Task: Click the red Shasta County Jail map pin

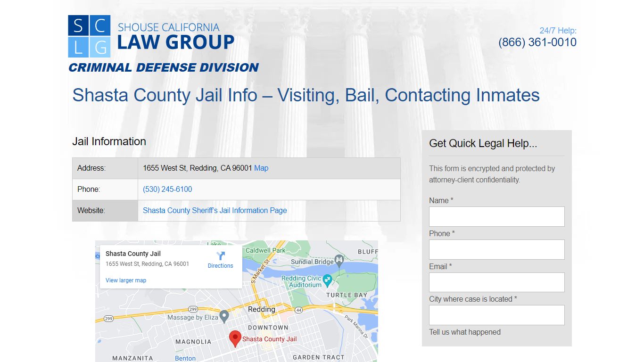Action: pos(235,339)
